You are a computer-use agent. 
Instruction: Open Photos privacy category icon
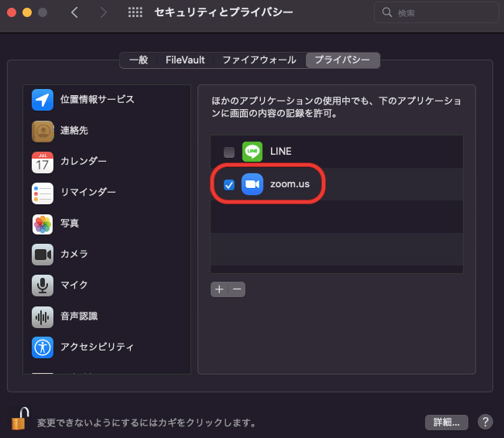[x=43, y=224]
